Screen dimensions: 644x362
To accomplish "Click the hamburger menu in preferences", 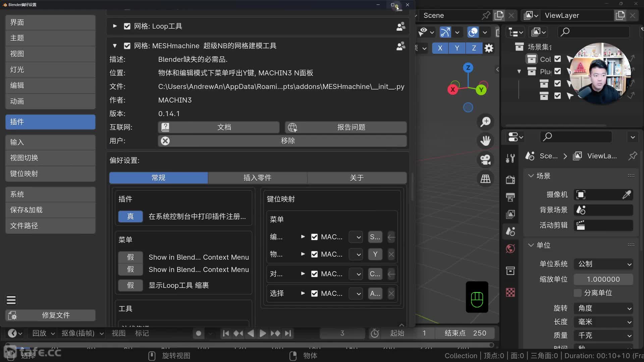I will click(x=11, y=300).
